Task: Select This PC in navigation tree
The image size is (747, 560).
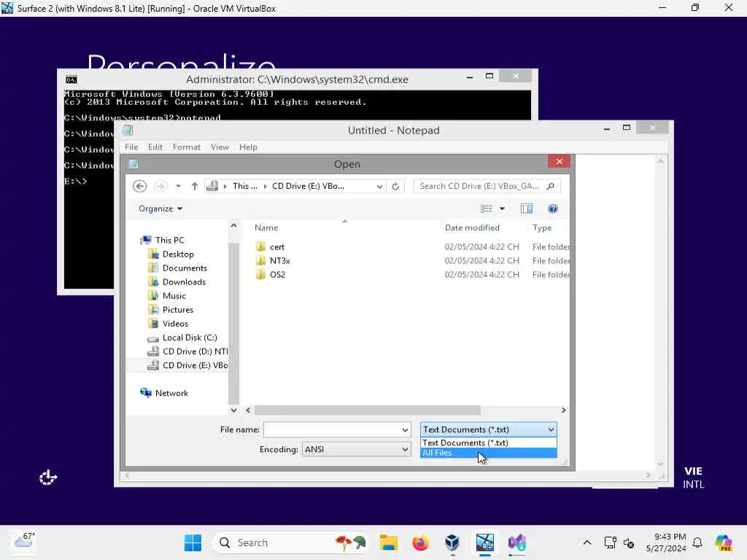Action: [169, 240]
